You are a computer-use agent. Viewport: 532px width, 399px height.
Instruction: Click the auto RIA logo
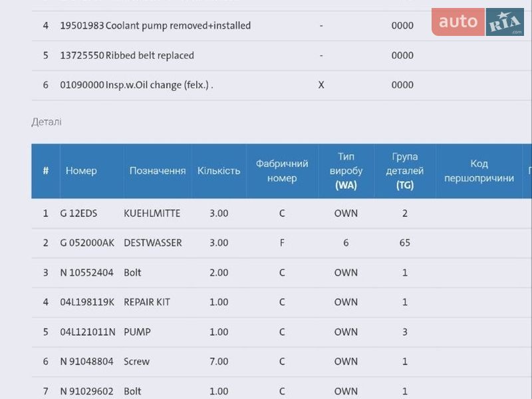click(x=477, y=22)
